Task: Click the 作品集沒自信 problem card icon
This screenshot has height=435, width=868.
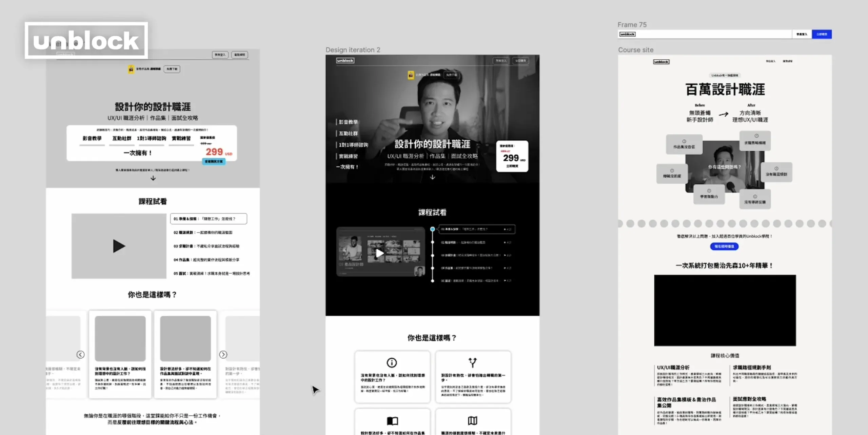Action: pos(684,141)
